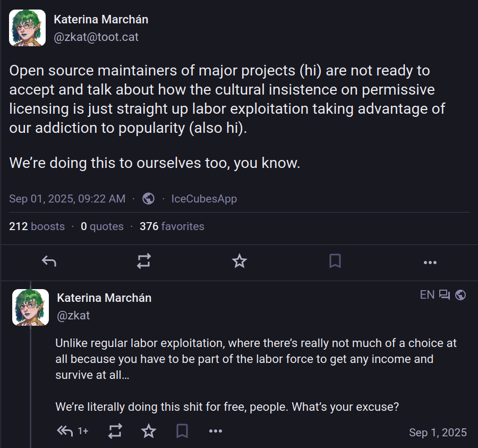Open the conversation thread icon on the reply
Screen dimensions: 478x448
click(444, 294)
